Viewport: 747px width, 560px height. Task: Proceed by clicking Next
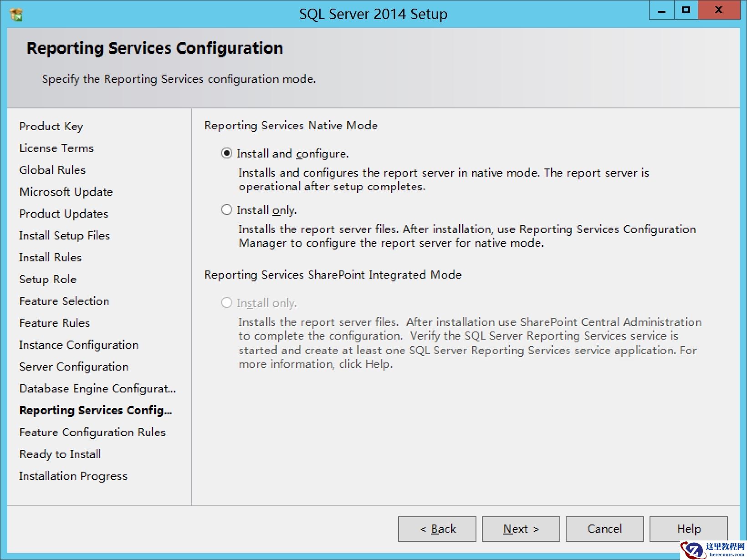click(x=521, y=529)
